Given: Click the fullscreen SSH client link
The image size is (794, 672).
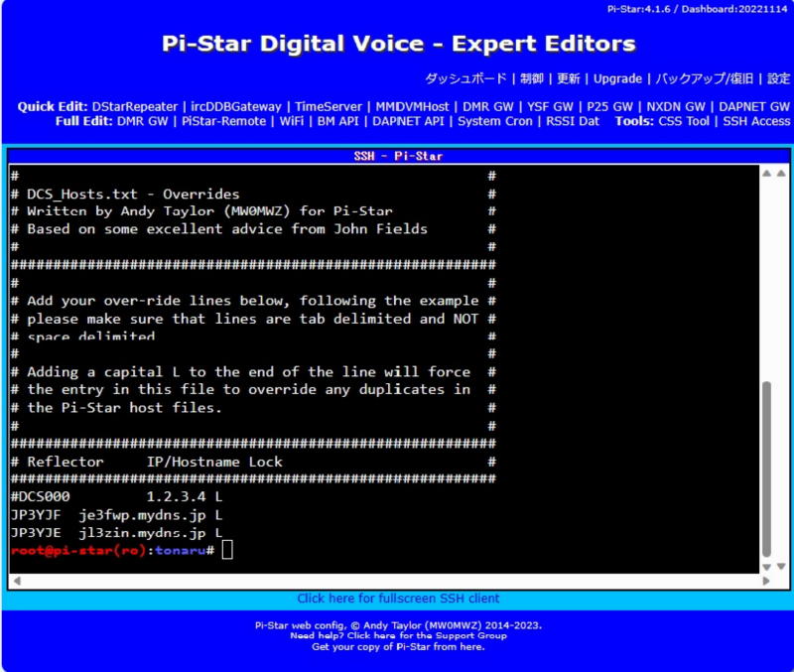Looking at the screenshot, I should [398, 599].
